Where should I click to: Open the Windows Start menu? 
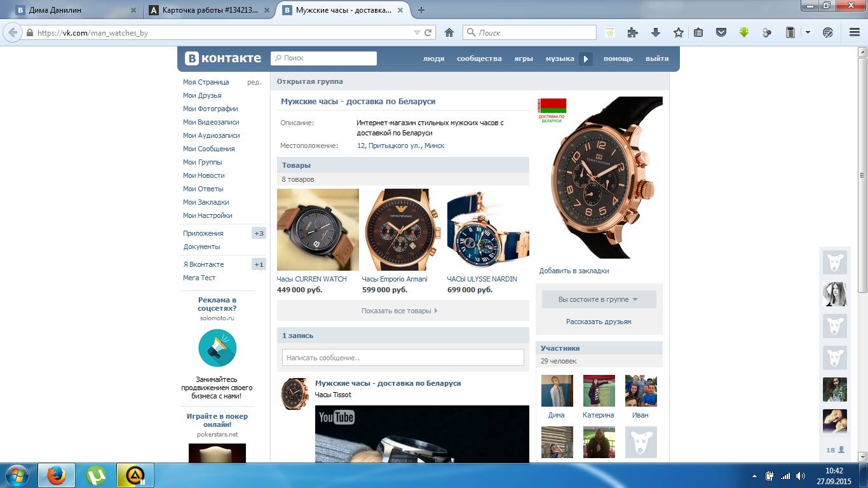(16, 475)
